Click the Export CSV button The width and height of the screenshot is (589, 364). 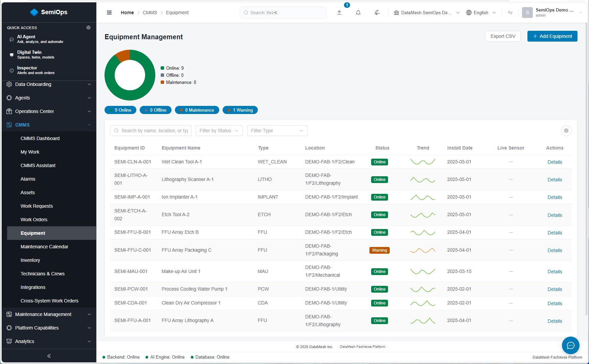(503, 36)
